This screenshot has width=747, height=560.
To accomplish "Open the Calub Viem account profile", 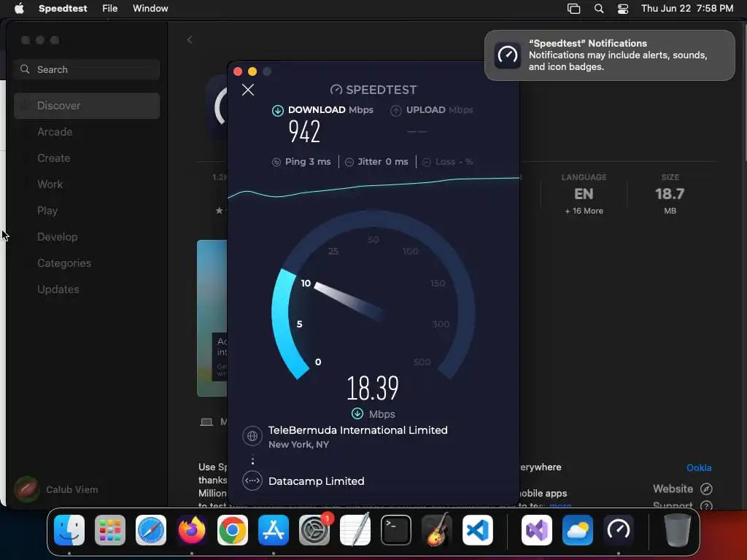I will [56, 489].
